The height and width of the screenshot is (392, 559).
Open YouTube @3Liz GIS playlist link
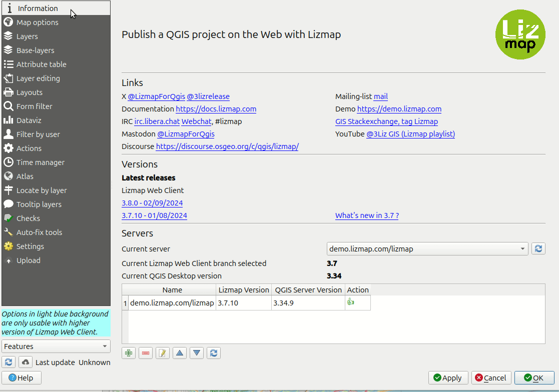pos(411,134)
